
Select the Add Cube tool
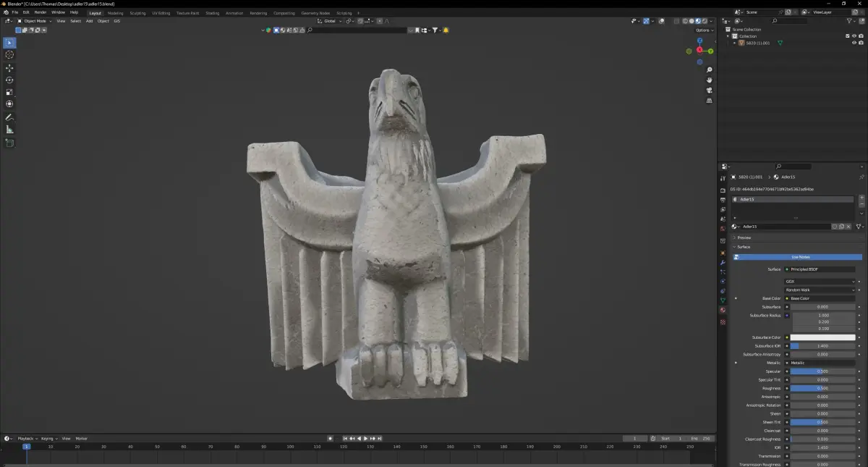pos(9,143)
